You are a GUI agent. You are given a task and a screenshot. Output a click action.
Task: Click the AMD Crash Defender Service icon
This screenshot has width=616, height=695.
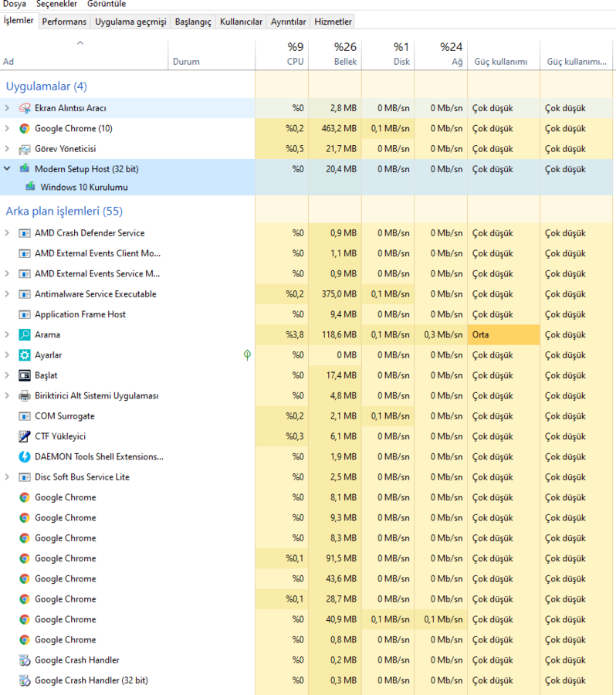(x=25, y=233)
